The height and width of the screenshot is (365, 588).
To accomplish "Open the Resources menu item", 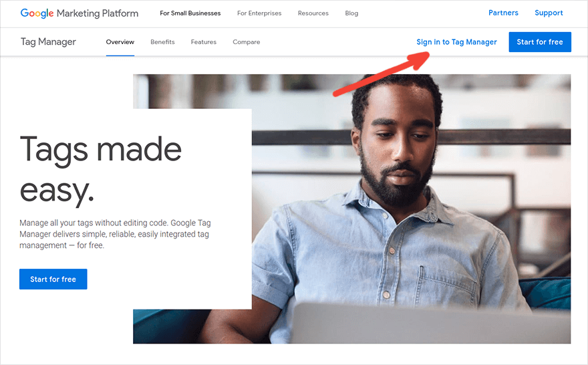I will (x=313, y=13).
